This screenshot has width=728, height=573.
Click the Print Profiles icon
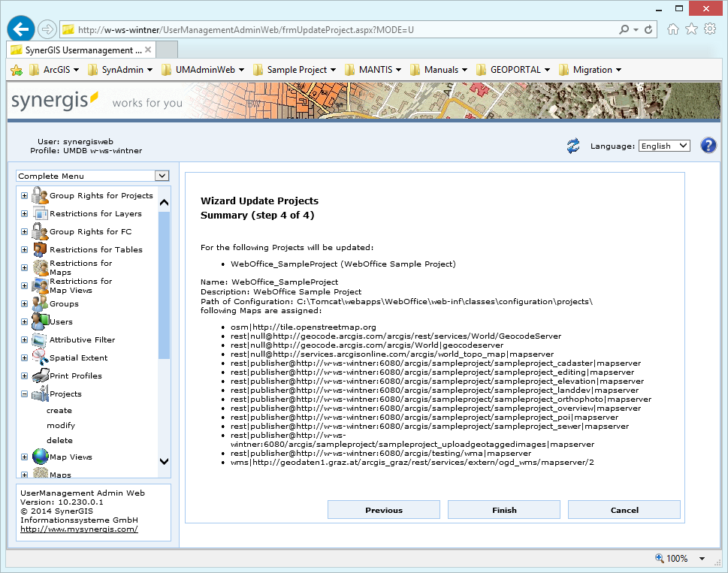pyautogui.click(x=40, y=375)
